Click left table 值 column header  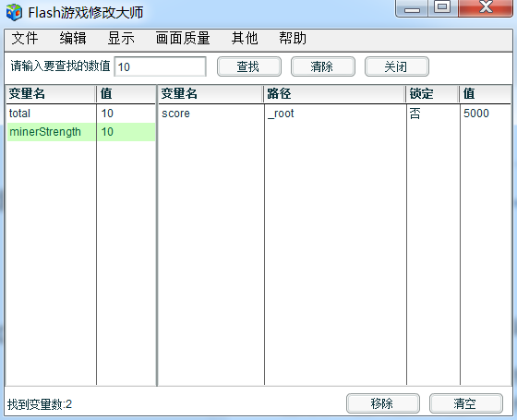(x=126, y=94)
